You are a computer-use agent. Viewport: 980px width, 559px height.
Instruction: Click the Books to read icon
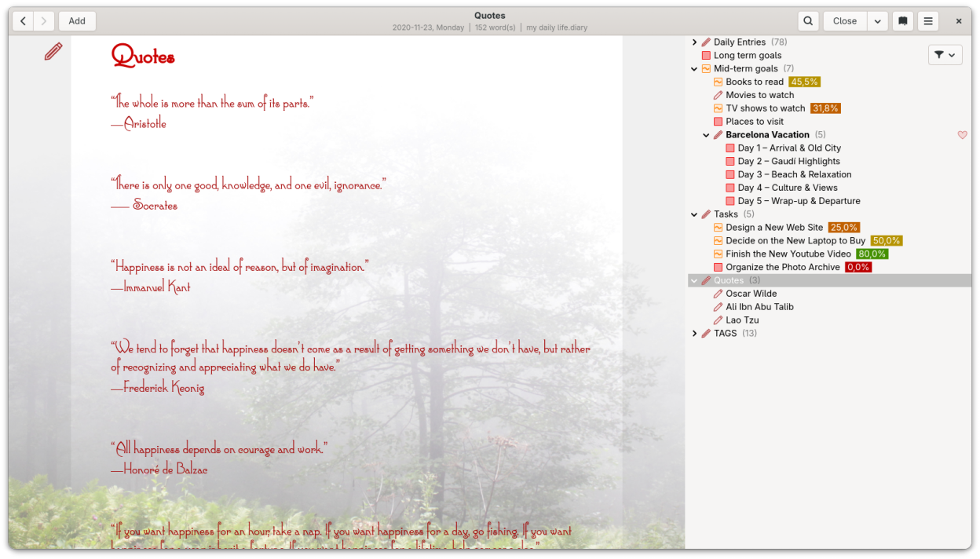click(718, 82)
